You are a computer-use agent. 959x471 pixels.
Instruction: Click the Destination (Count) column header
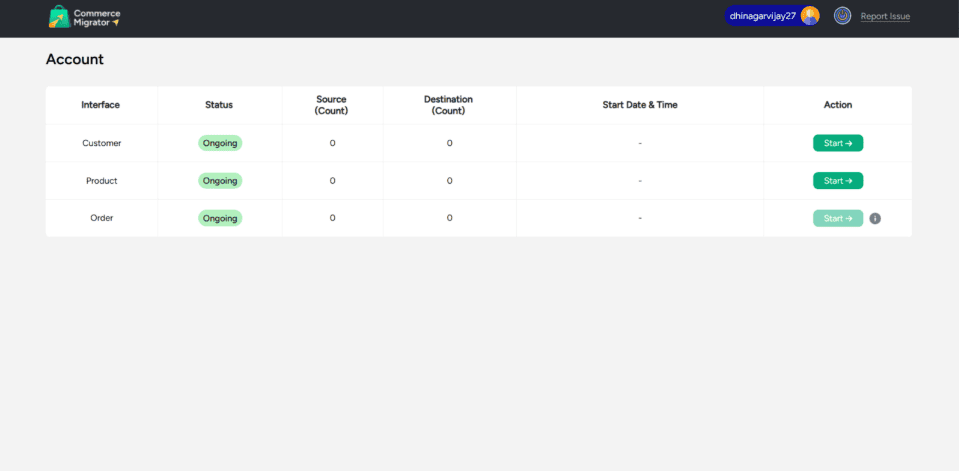448,105
